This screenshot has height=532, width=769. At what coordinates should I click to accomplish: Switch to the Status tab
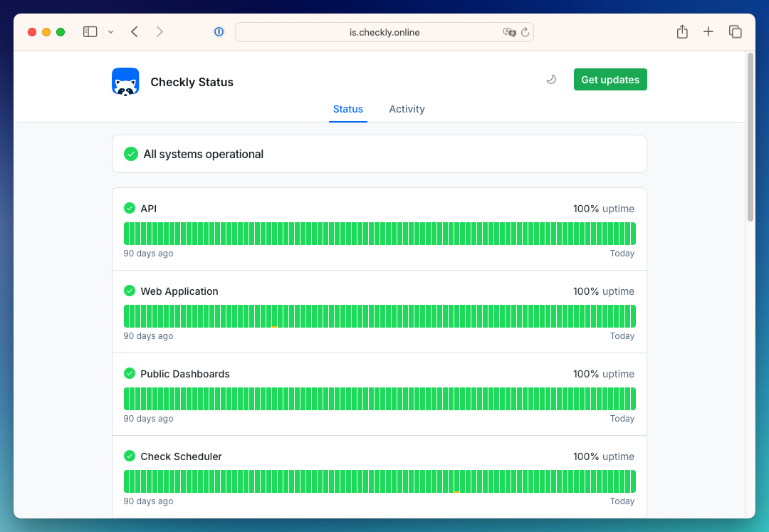(x=348, y=109)
